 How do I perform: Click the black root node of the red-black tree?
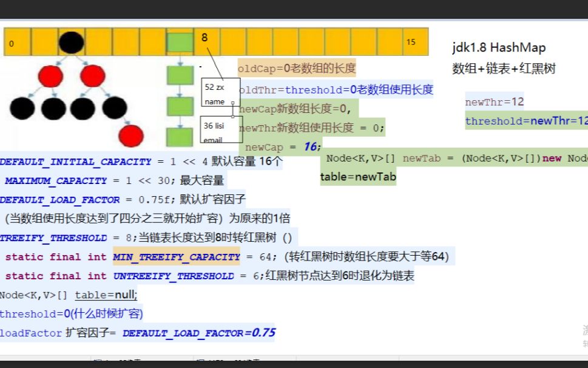[x=71, y=41]
